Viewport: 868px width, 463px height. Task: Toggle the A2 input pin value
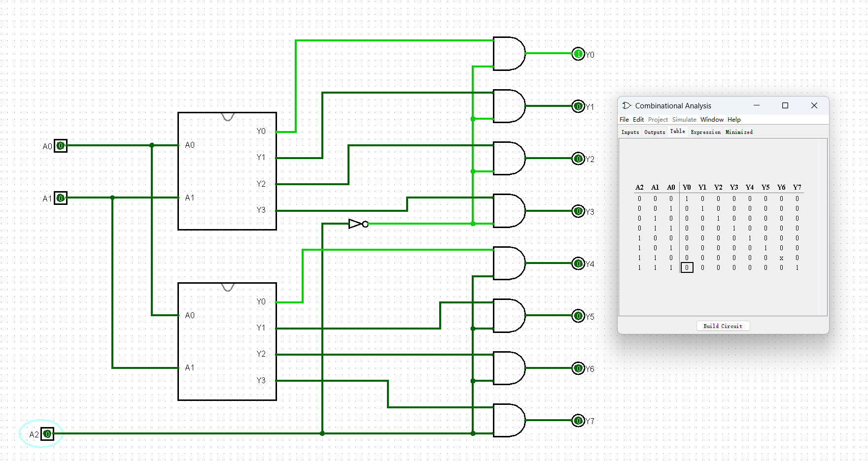[x=47, y=434]
